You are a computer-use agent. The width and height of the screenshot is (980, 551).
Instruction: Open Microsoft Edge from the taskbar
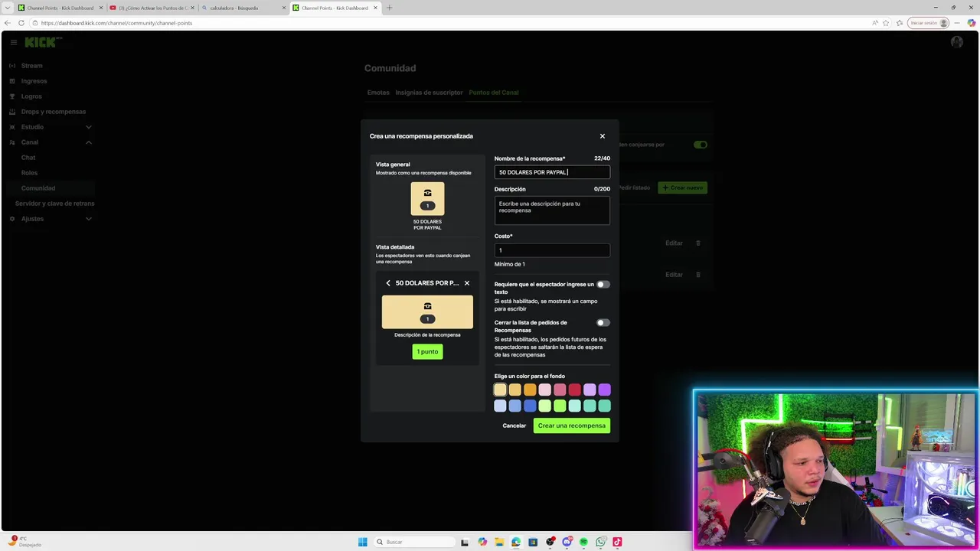pyautogui.click(x=516, y=542)
